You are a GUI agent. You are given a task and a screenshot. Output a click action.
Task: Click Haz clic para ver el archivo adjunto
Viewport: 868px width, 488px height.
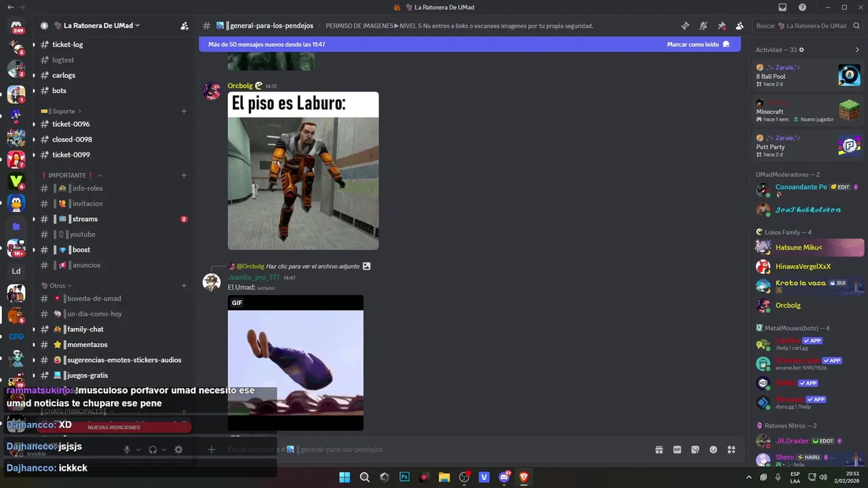point(313,266)
